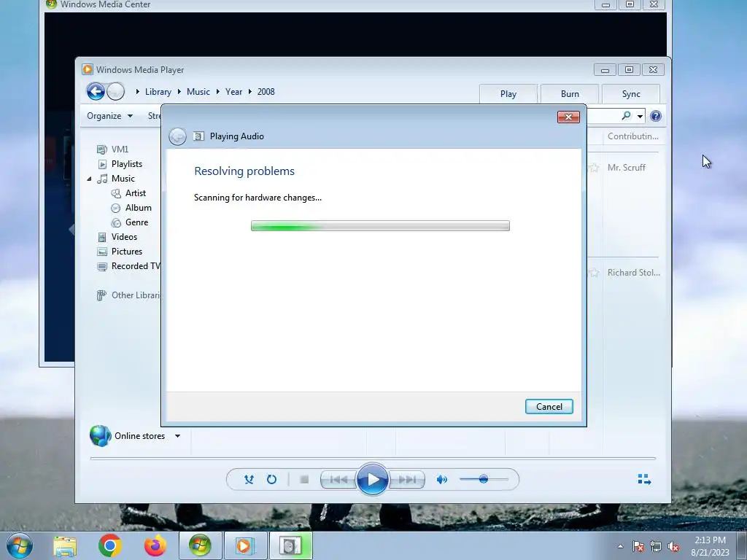
Task: Click the troubleshooter back arrow button
Action: [178, 136]
